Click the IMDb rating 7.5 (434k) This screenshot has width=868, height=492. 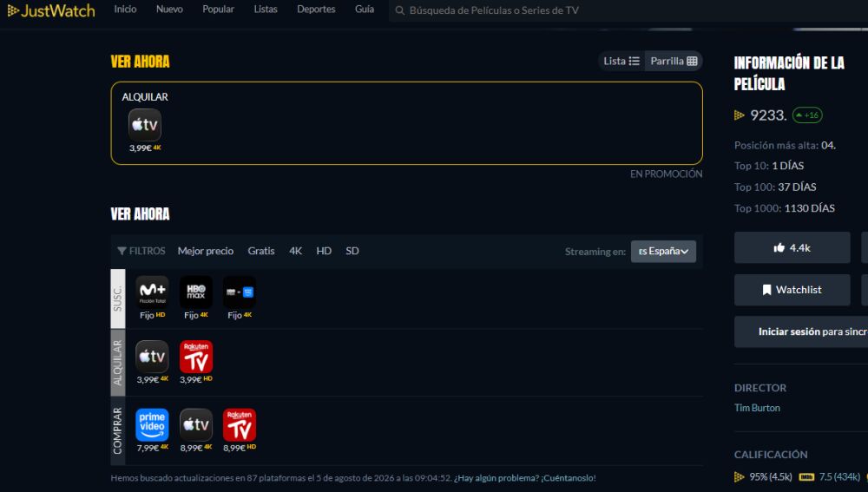click(x=830, y=476)
